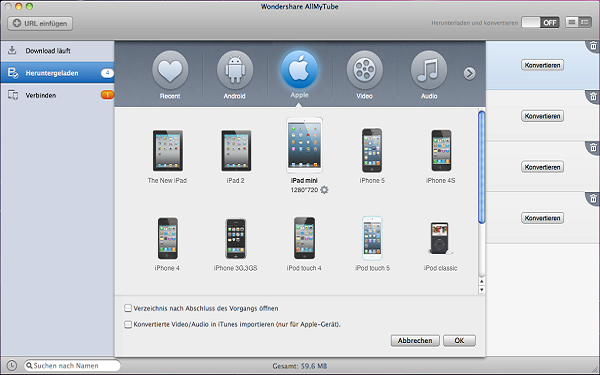Image resolution: width=600 pixels, height=375 pixels.
Task: Focus the Suchen nach Namen field
Action: 72,365
